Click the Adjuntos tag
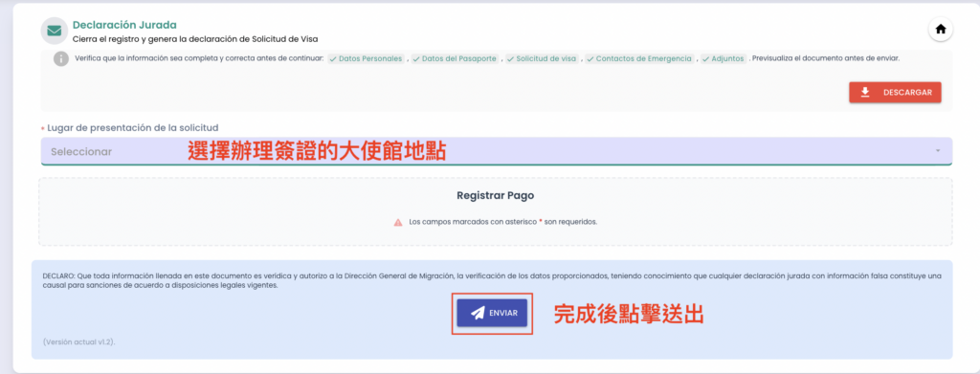Screen dimensions: 980x374 pos(724,58)
